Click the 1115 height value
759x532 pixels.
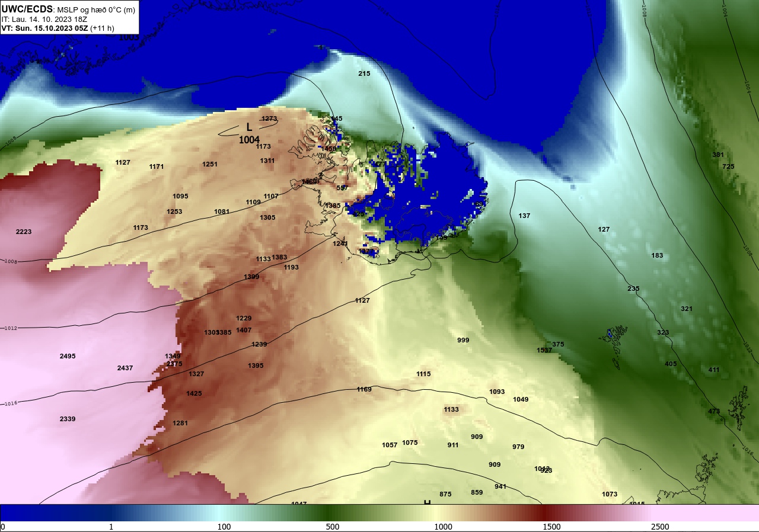click(423, 374)
